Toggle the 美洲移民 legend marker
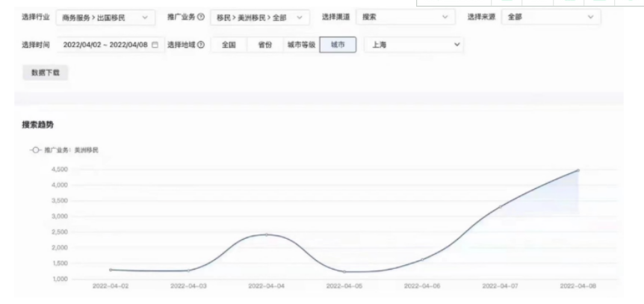 [34, 150]
